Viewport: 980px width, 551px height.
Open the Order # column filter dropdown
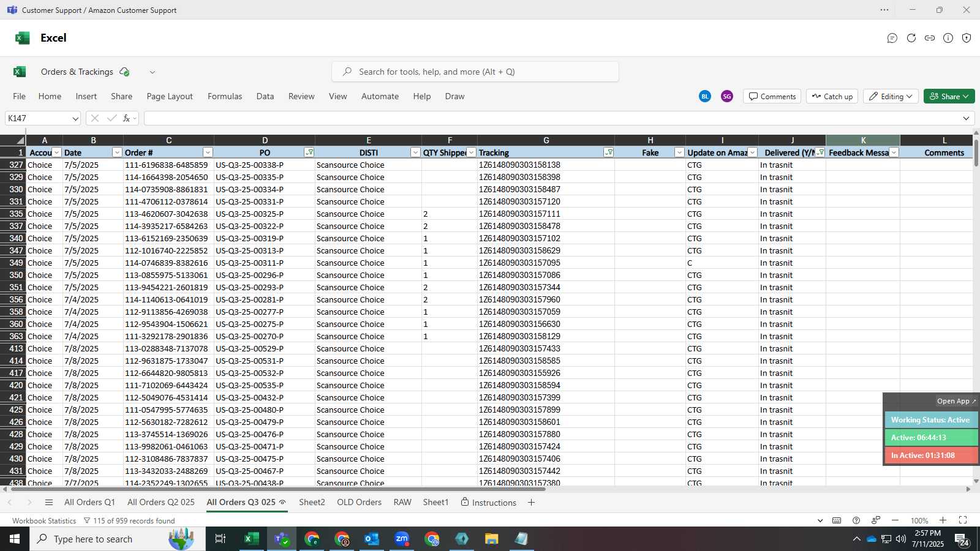(208, 152)
